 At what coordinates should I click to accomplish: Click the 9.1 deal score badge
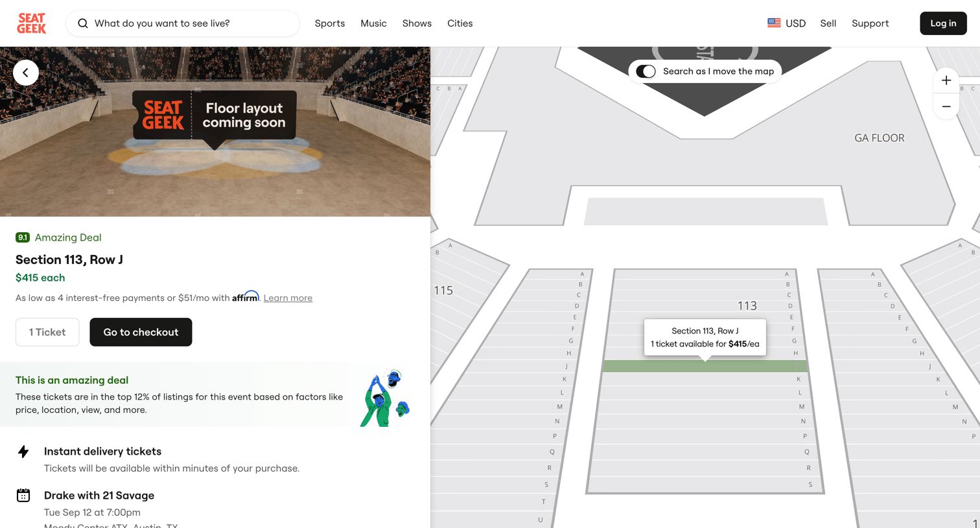point(23,237)
